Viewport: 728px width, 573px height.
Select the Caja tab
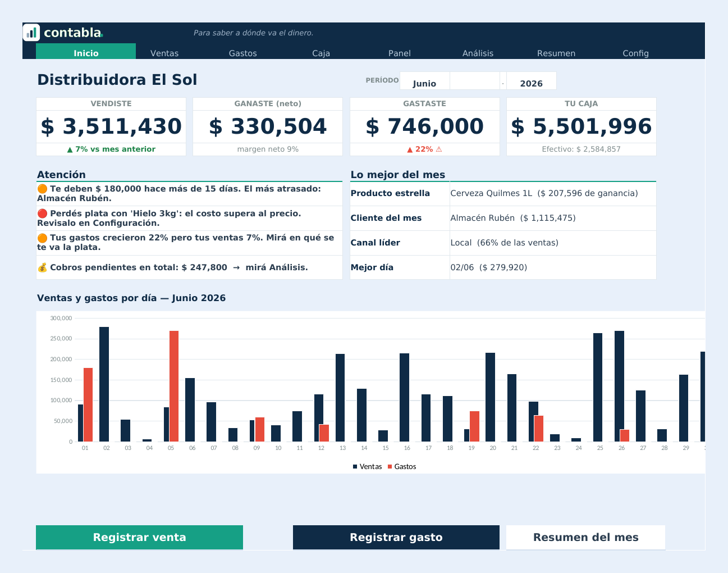click(321, 53)
